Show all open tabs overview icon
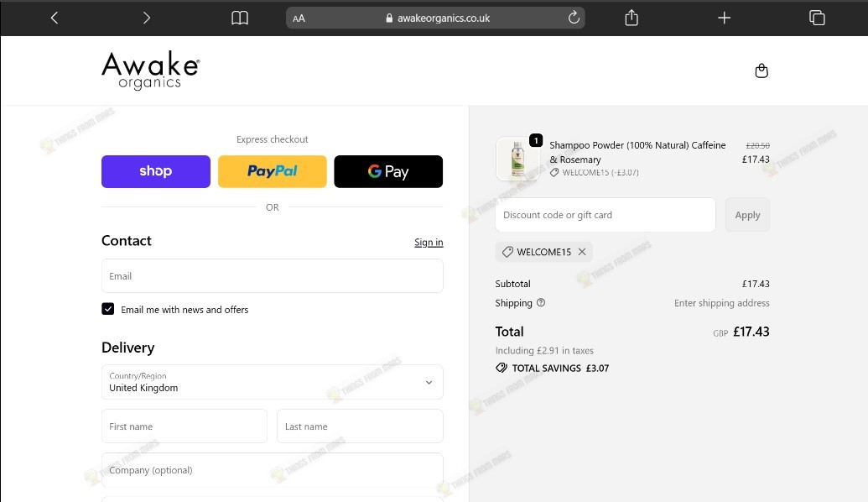The image size is (868, 502). tap(817, 18)
